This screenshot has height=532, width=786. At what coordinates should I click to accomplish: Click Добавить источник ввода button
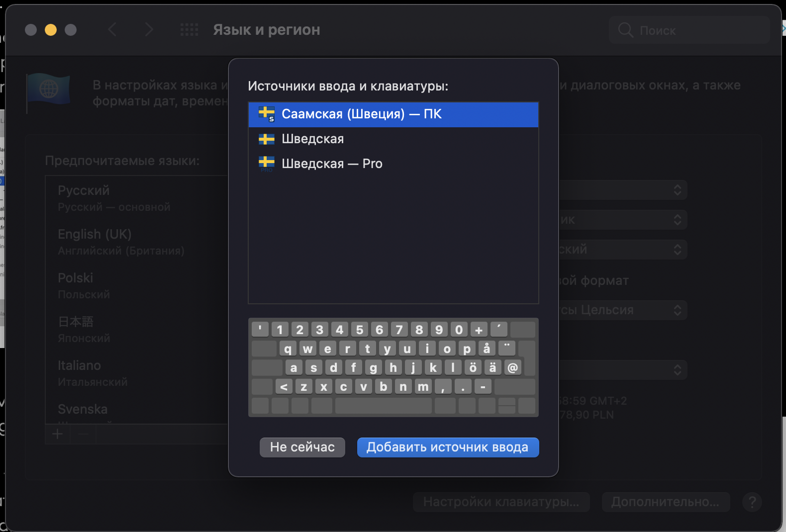click(448, 447)
